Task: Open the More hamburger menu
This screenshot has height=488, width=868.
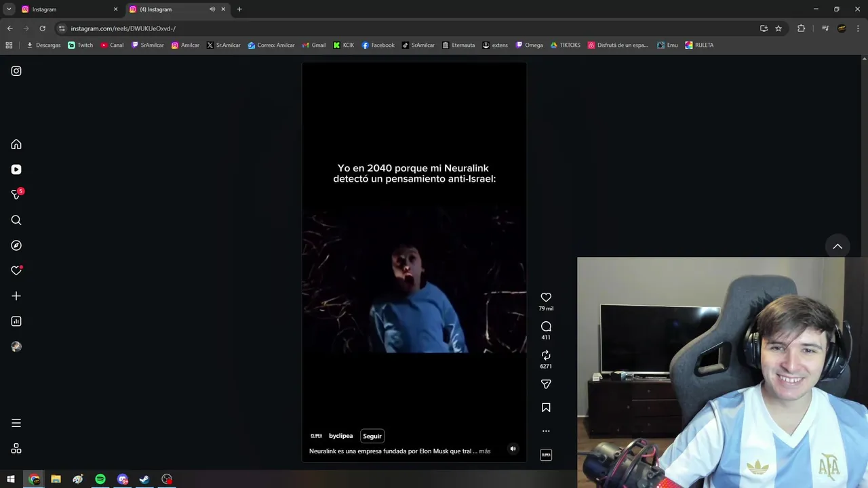Action: 16,423
